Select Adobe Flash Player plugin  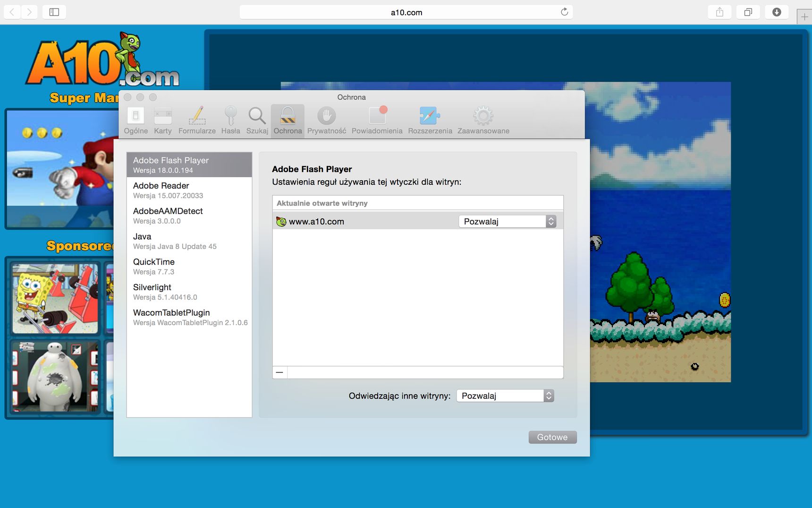189,164
